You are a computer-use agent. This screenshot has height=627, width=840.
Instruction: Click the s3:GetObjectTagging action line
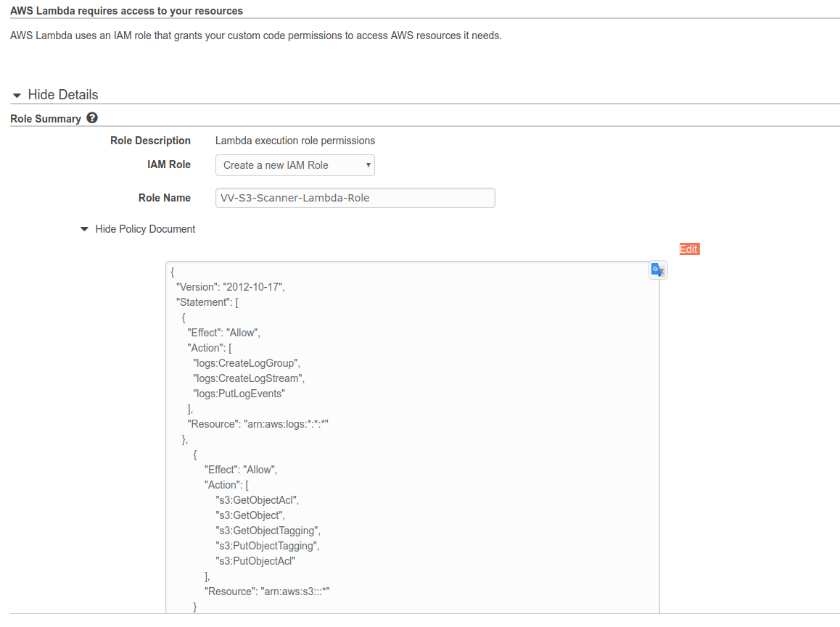pyautogui.click(x=268, y=531)
